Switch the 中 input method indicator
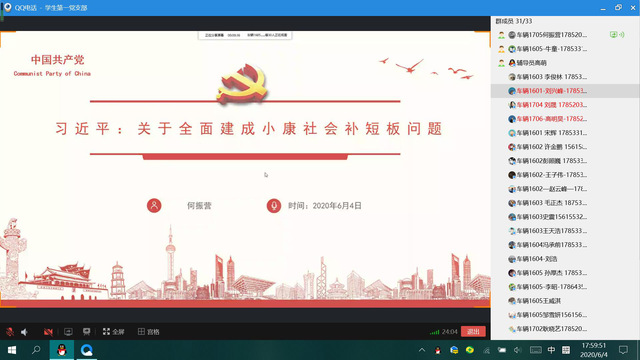The image size is (640, 360). pyautogui.click(x=551, y=350)
